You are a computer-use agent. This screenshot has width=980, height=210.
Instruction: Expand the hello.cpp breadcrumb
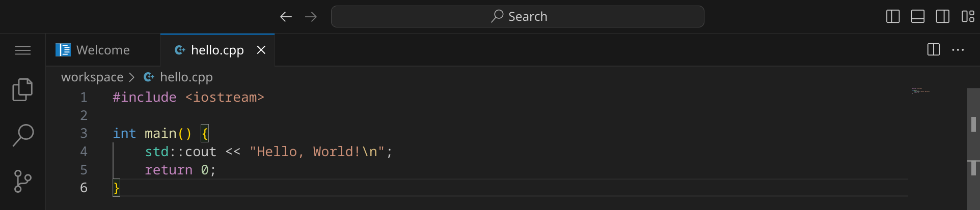coord(186,77)
